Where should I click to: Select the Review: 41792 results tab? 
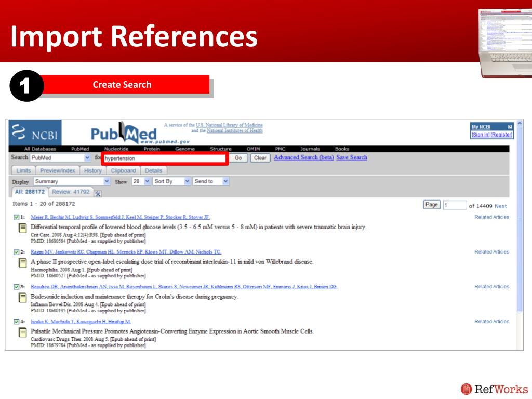click(x=71, y=192)
